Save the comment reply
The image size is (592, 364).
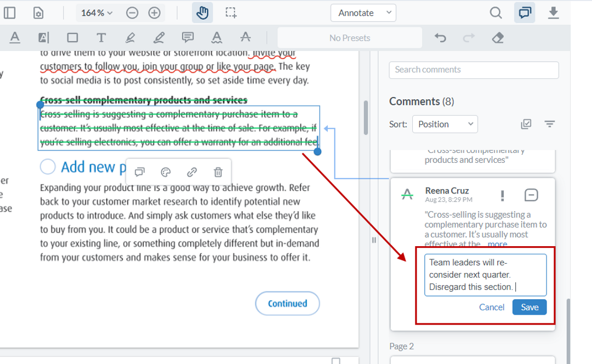pos(529,307)
